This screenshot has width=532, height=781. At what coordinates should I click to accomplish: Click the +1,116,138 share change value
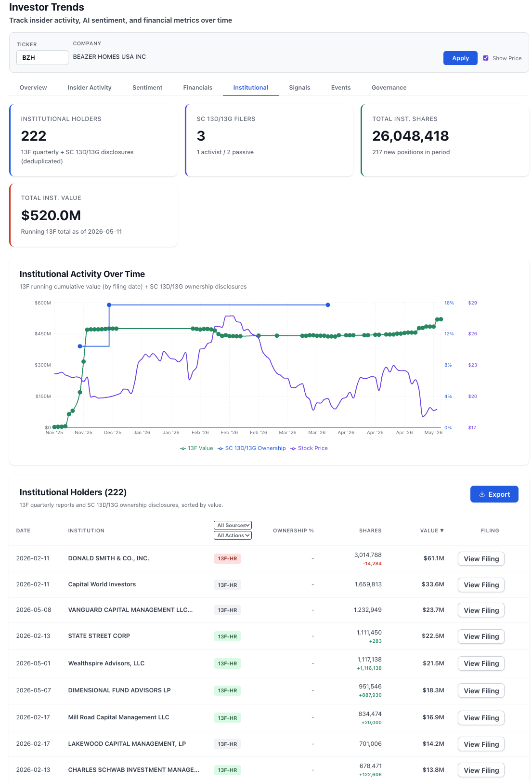click(369, 668)
